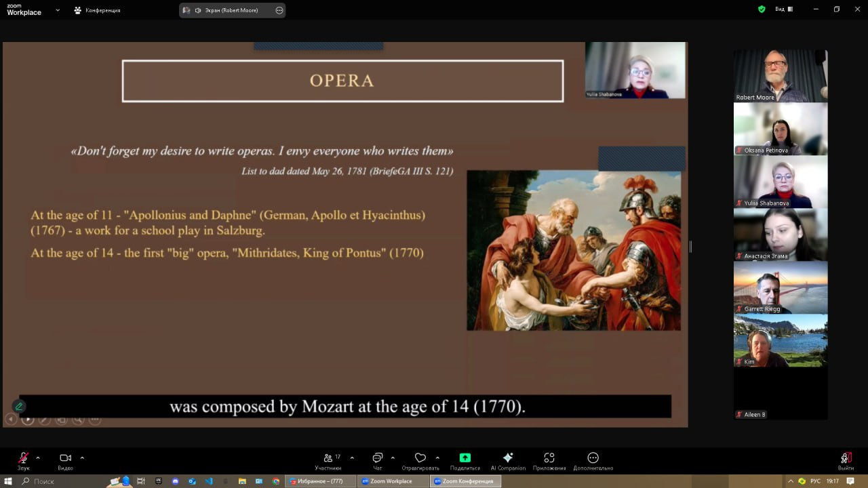The height and width of the screenshot is (488, 868).
Task: Select the slide pen tool icon
Action: tap(44, 420)
